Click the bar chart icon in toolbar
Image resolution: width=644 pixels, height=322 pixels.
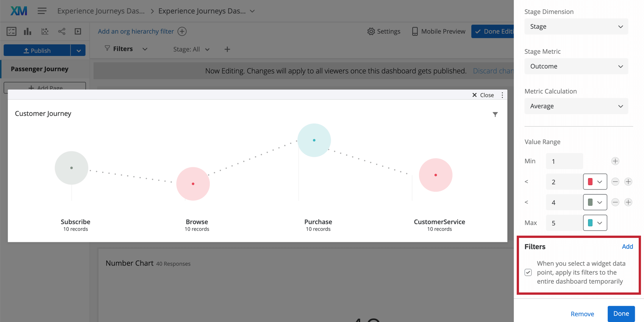[x=28, y=31]
